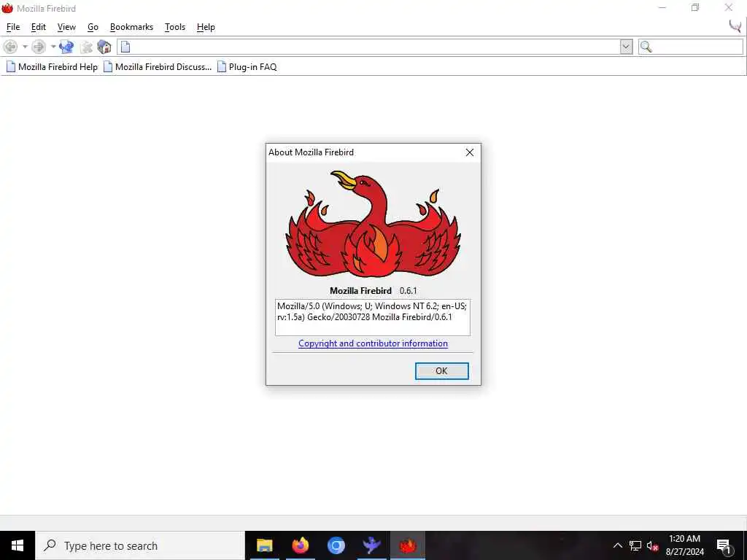Viewport: 747px width, 560px height.
Task: Show hidden system tray icons
Action: click(617, 545)
